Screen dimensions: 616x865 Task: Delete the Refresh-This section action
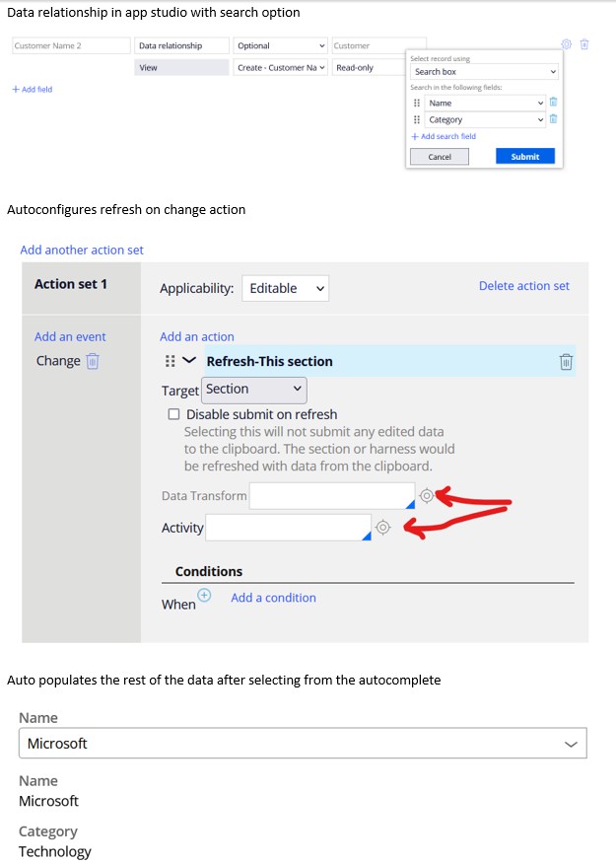pyautogui.click(x=566, y=362)
